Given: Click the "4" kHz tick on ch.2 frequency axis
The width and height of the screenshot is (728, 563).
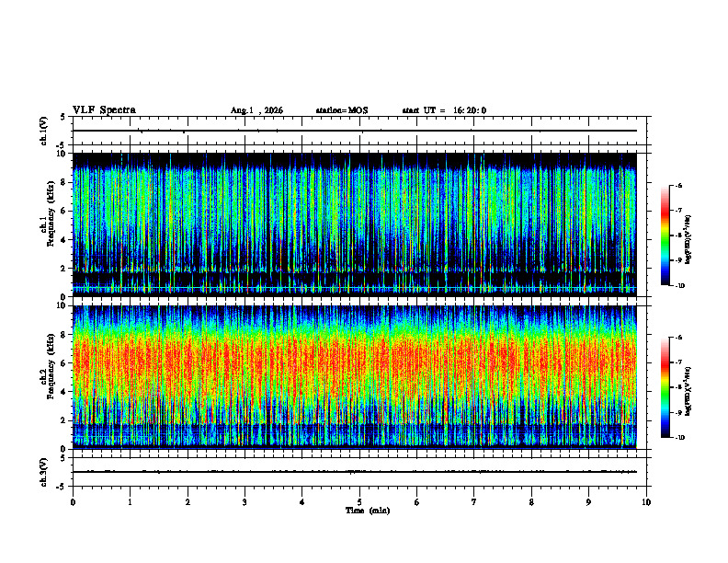Looking at the screenshot, I should (63, 392).
